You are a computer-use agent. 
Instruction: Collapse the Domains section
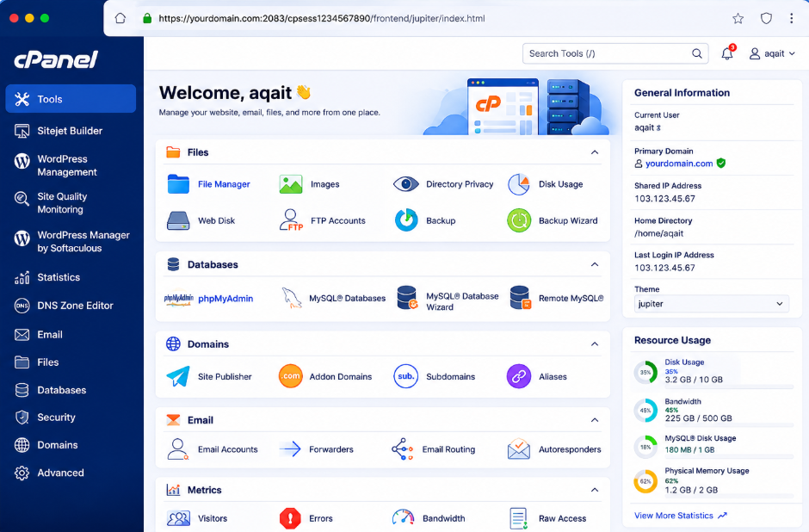[595, 343]
